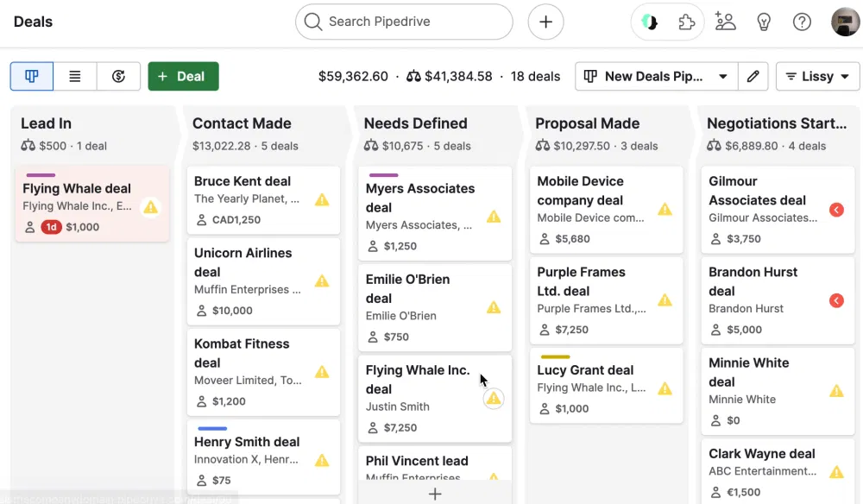Open the Lissy filter dropdown
The width and height of the screenshot is (863, 504).
click(x=817, y=76)
